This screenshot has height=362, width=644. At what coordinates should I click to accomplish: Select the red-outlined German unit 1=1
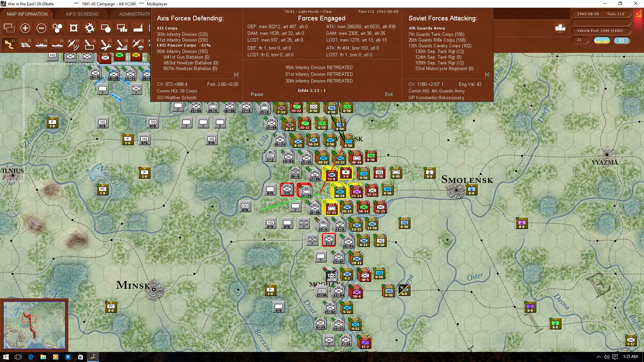click(x=329, y=240)
